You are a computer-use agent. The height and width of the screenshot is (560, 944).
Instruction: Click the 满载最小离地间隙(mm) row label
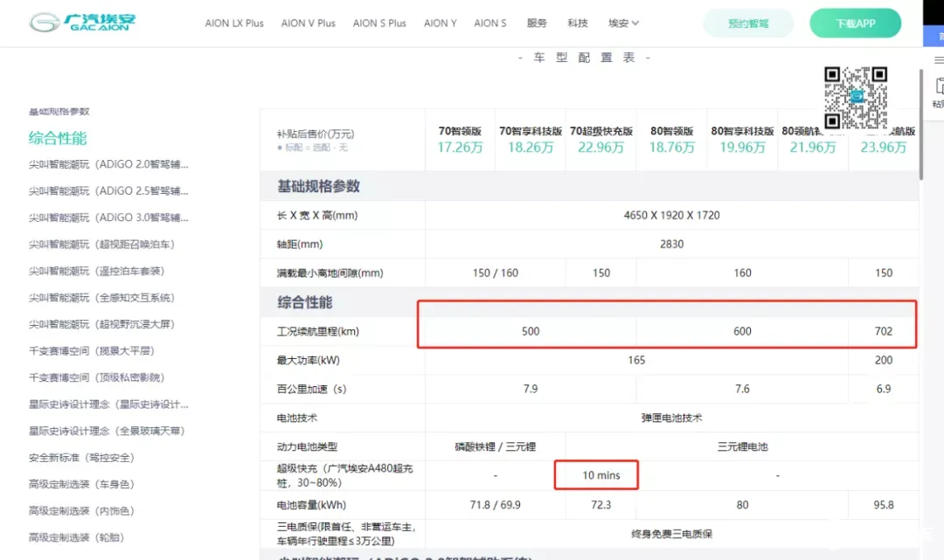coord(330,273)
